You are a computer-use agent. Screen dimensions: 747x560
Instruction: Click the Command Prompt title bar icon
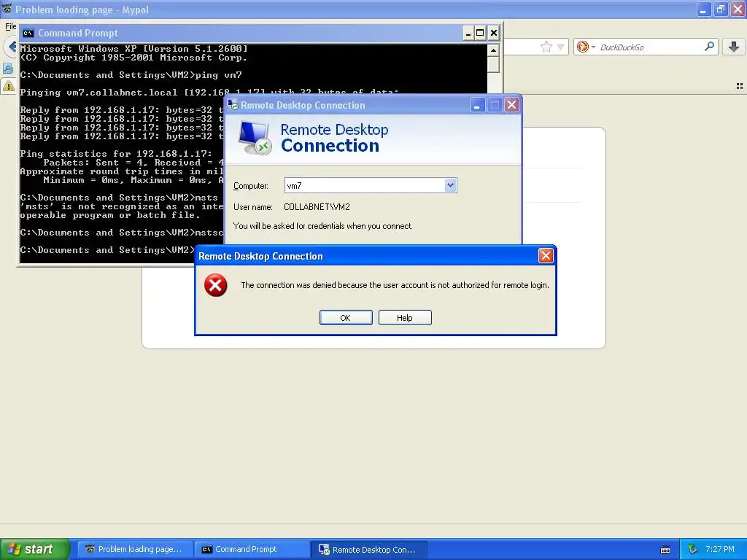(x=28, y=33)
